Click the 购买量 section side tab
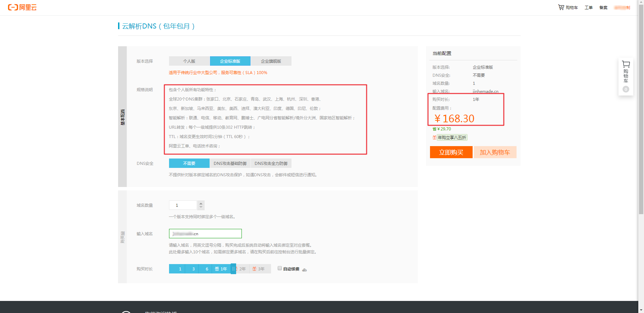This screenshot has height=313, width=644. click(x=122, y=237)
